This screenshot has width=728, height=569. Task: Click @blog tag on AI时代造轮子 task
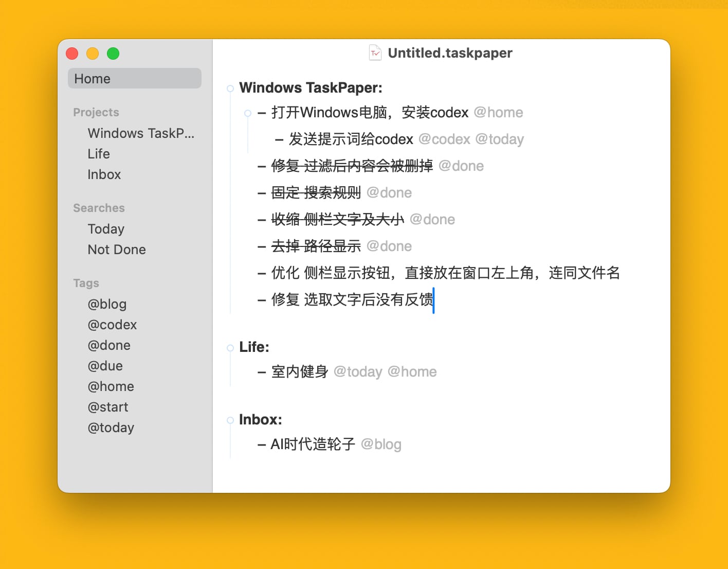(381, 444)
